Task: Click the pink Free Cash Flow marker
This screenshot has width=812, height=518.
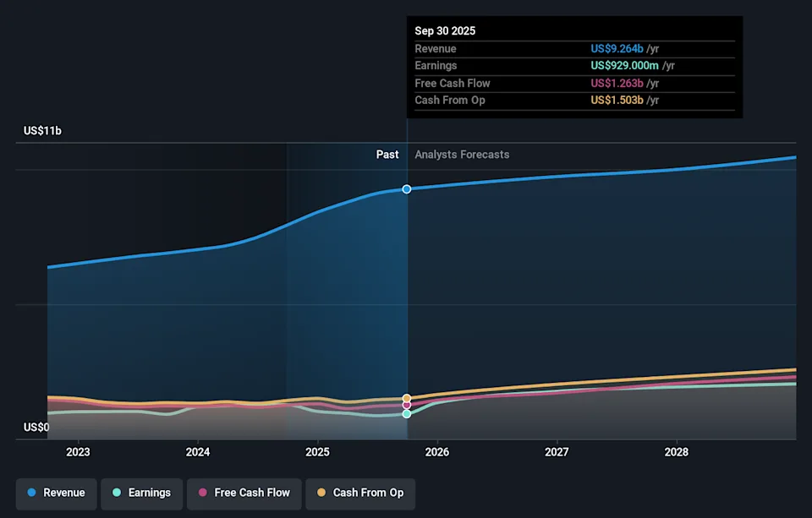Action: (407, 405)
